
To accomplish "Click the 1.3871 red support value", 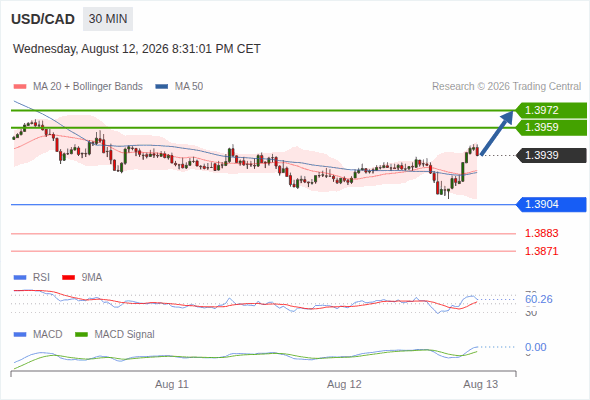I will 541,251.
